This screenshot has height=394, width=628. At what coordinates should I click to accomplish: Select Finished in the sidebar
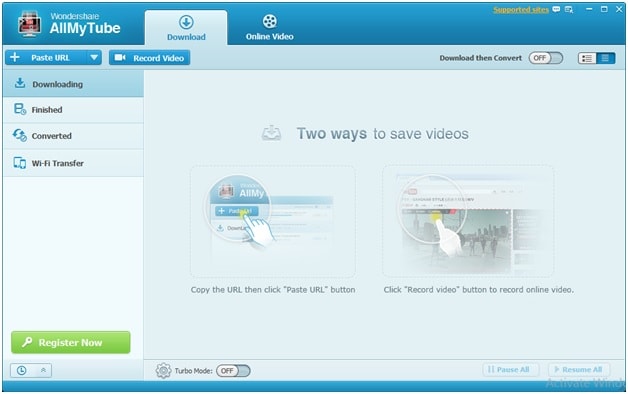click(73, 110)
